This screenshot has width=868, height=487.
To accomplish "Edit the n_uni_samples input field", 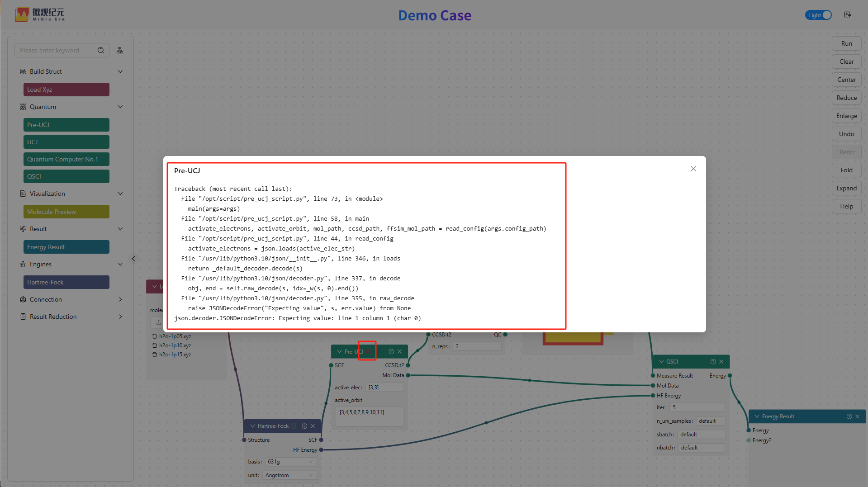I will coord(711,421).
